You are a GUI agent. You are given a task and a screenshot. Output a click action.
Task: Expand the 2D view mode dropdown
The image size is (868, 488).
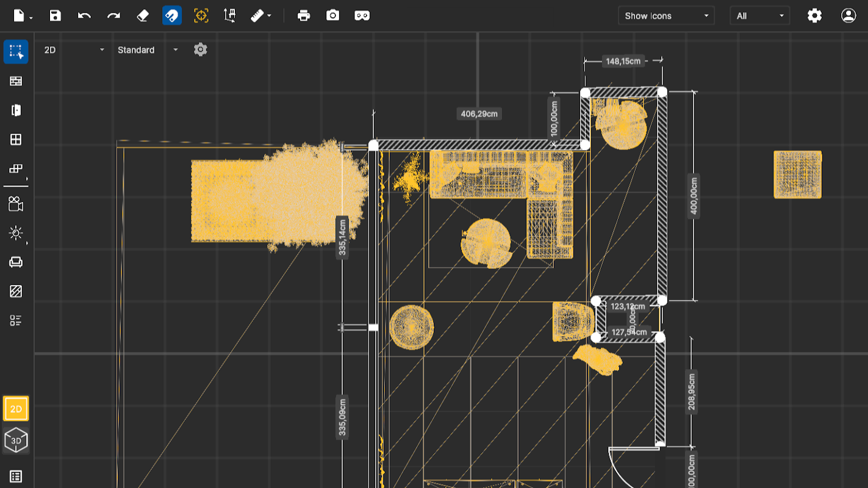[x=74, y=50]
